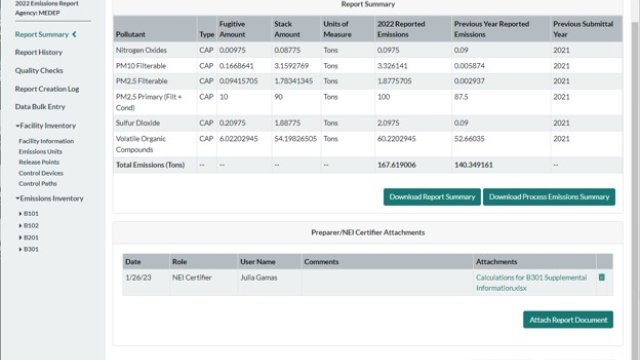
Task: Open Facility Information link
Action: point(46,141)
